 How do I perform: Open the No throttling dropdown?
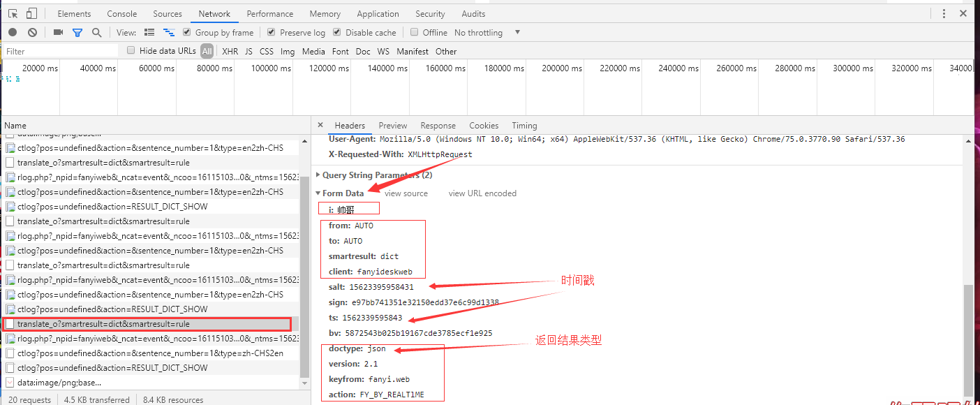(487, 32)
